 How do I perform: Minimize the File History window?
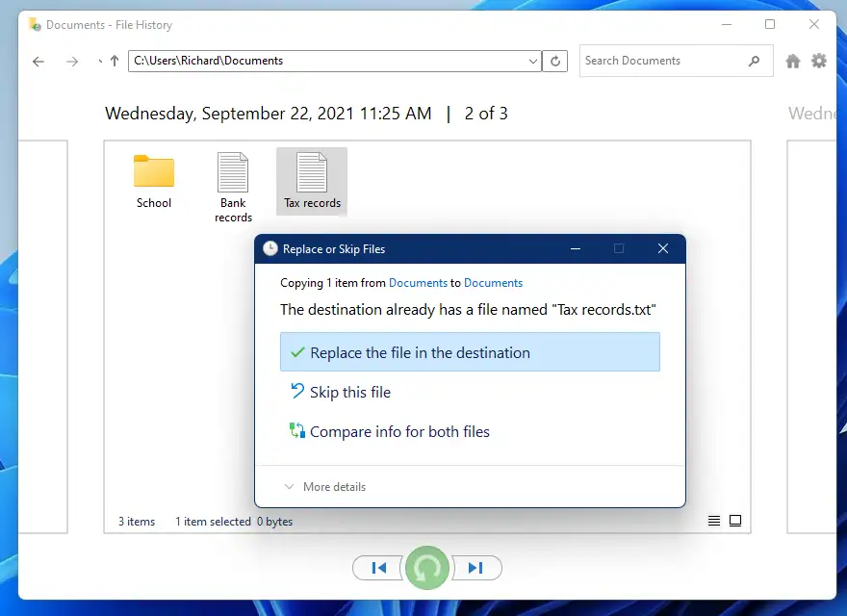point(727,24)
